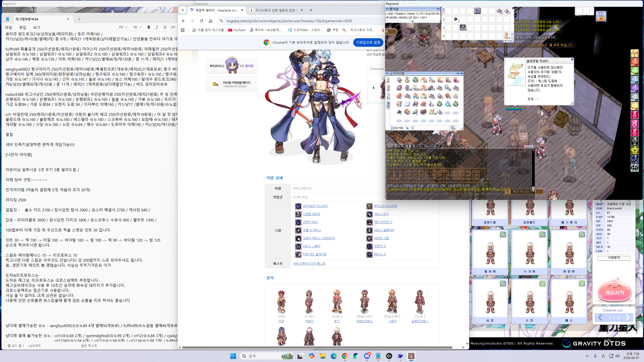Open the 아이템 거래현황 페이지 banner

tap(231, 84)
